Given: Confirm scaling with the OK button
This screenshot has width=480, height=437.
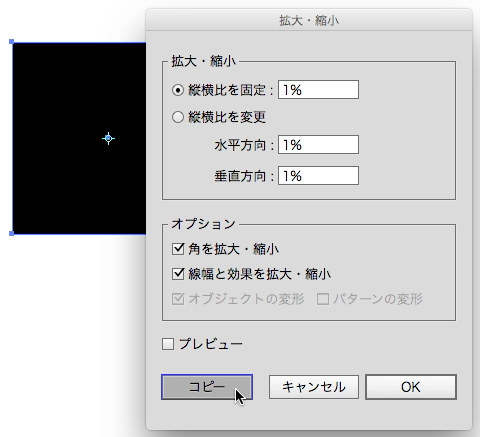Looking at the screenshot, I should click(x=411, y=387).
